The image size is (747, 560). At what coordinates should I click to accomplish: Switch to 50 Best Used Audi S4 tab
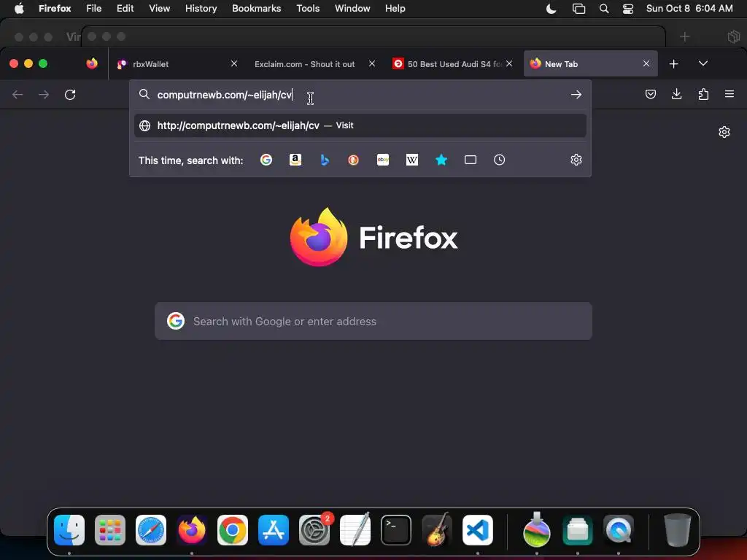[452, 64]
